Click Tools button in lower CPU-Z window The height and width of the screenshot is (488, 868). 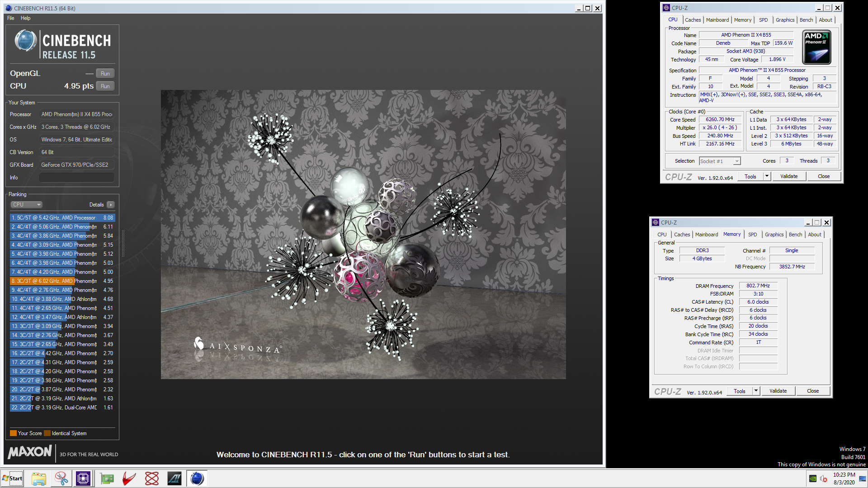click(740, 391)
